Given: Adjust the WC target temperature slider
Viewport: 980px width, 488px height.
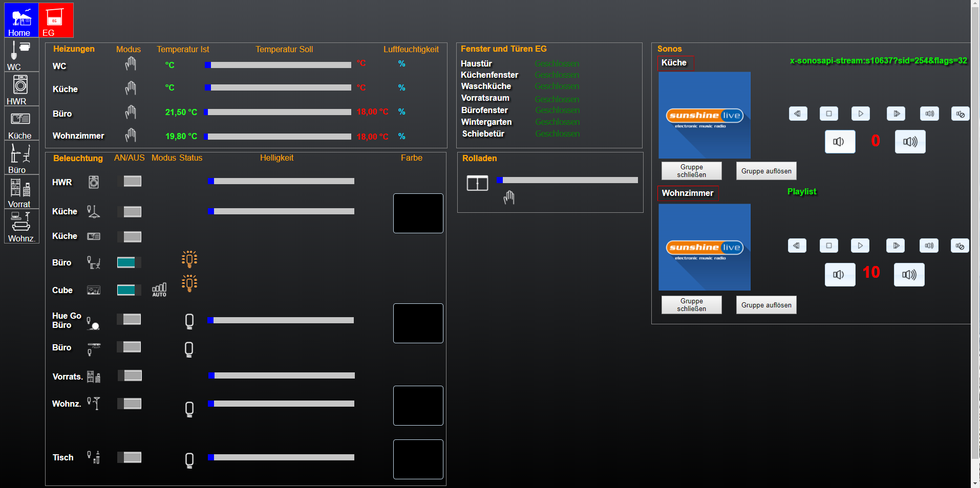Looking at the screenshot, I should pyautogui.click(x=278, y=65).
